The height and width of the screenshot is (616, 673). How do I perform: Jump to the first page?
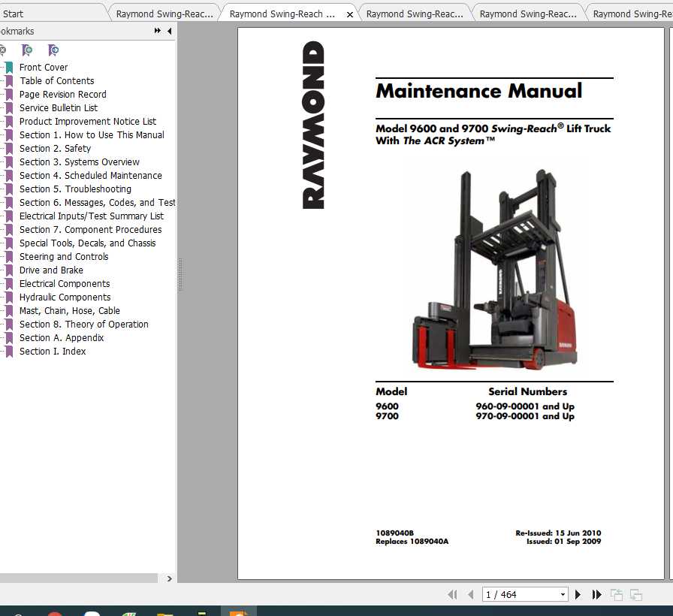click(x=452, y=594)
